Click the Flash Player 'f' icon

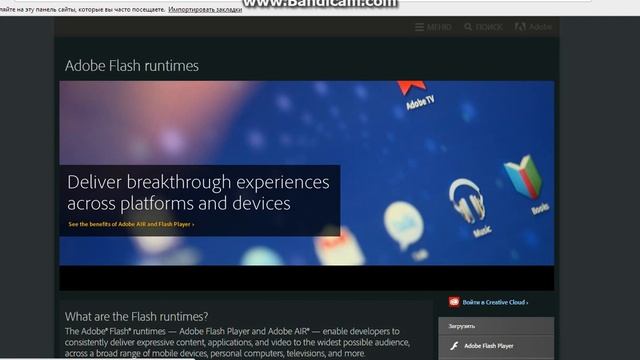[454, 346]
